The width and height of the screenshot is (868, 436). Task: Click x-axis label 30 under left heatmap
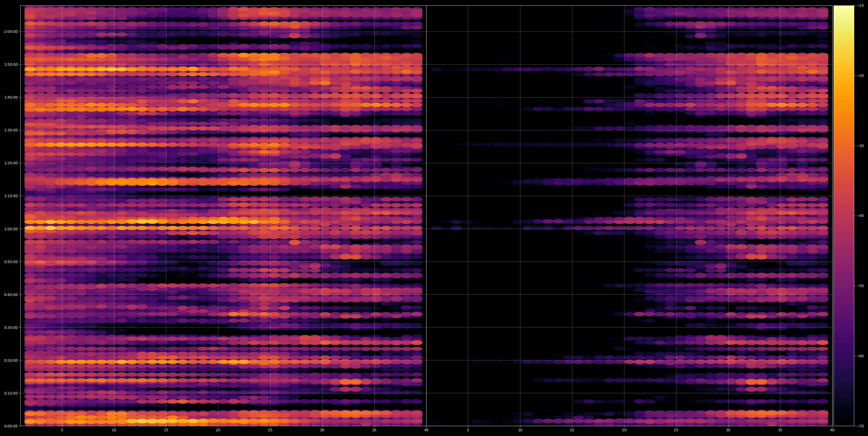pos(322,430)
